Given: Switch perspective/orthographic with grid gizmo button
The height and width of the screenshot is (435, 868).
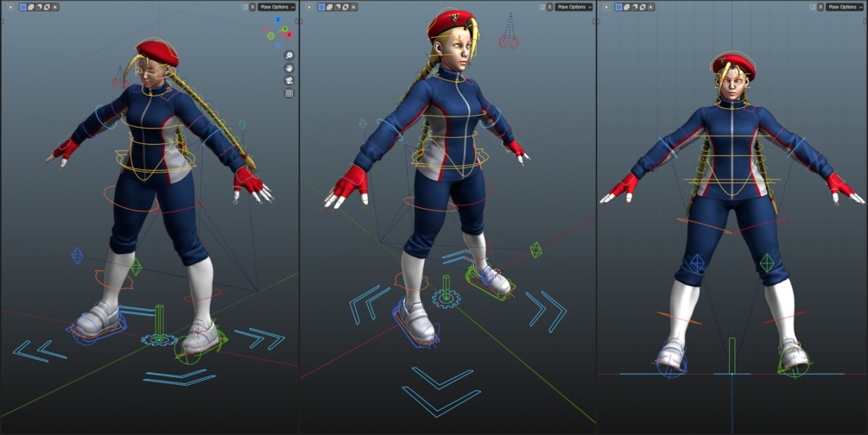Looking at the screenshot, I should (288, 93).
